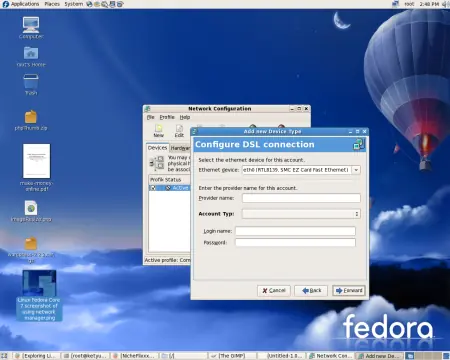The height and width of the screenshot is (360, 450).
Task: Open File menu in Network Configuration
Action: [x=151, y=117]
